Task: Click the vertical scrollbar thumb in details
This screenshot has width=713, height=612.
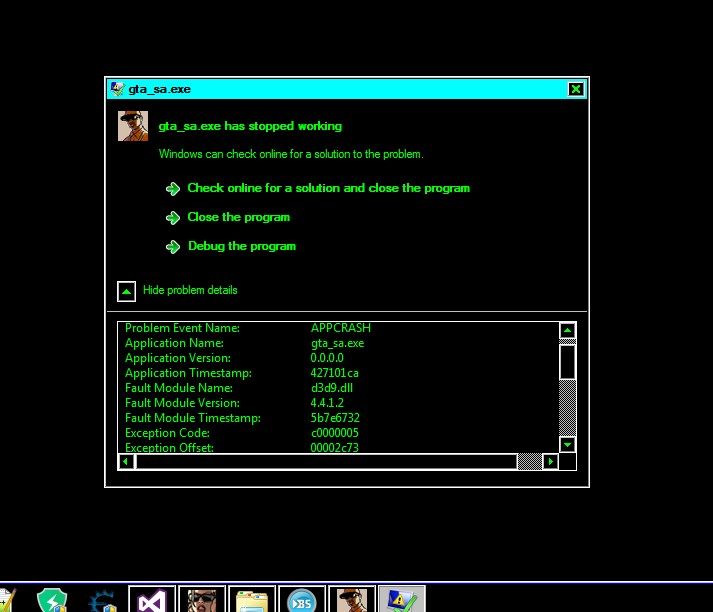Action: click(567, 362)
